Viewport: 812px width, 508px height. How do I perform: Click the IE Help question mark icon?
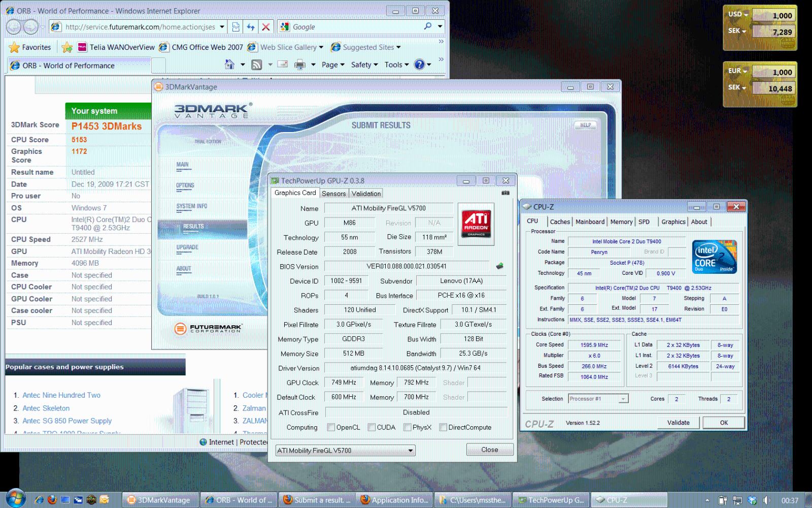(419, 65)
